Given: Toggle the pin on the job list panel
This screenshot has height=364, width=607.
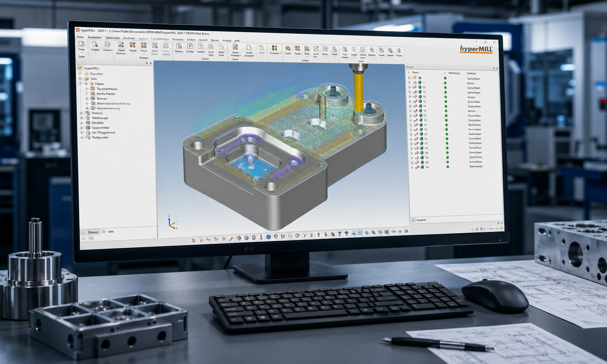Looking at the screenshot, I should 494,68.
